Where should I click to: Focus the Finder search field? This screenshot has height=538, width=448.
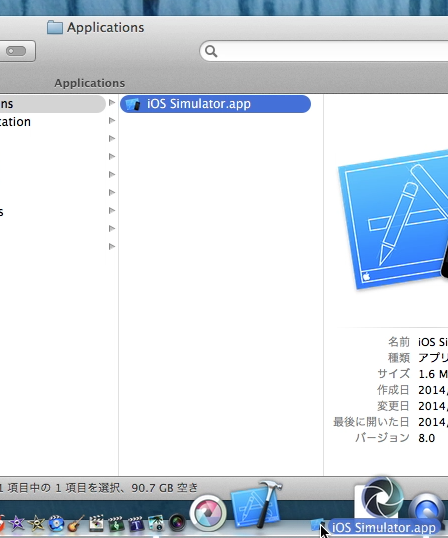coord(324,51)
